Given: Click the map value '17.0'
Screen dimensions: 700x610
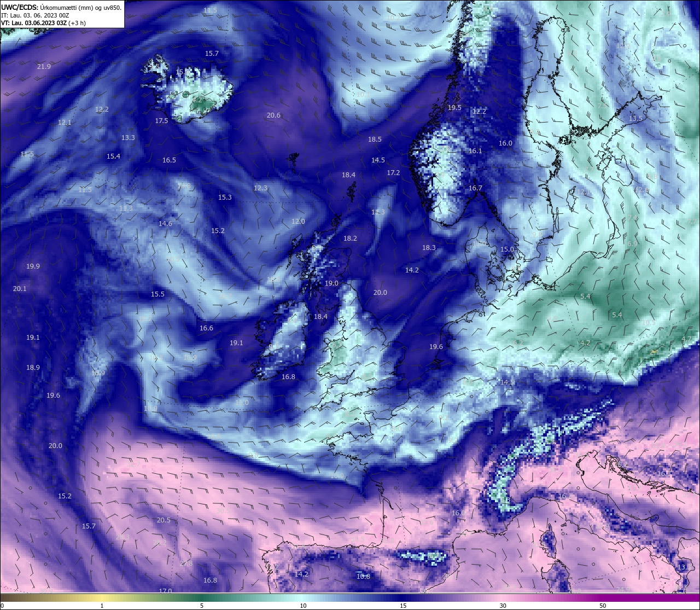Looking at the screenshot, I should point(165,591).
